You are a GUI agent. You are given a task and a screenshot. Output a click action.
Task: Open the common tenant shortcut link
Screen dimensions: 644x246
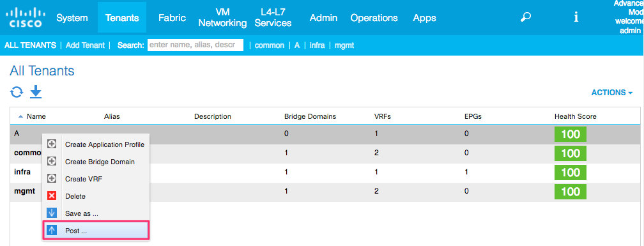point(270,45)
